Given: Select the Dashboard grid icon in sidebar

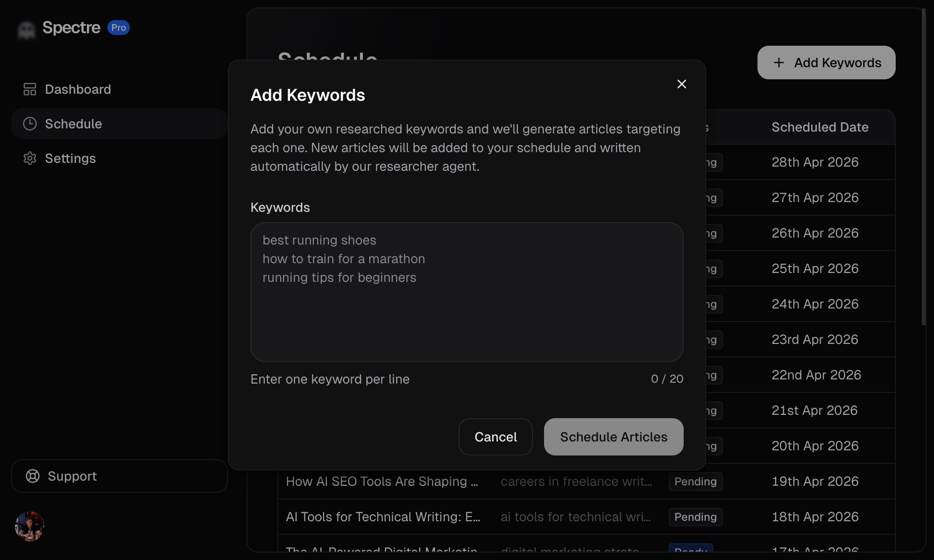Looking at the screenshot, I should click(29, 89).
